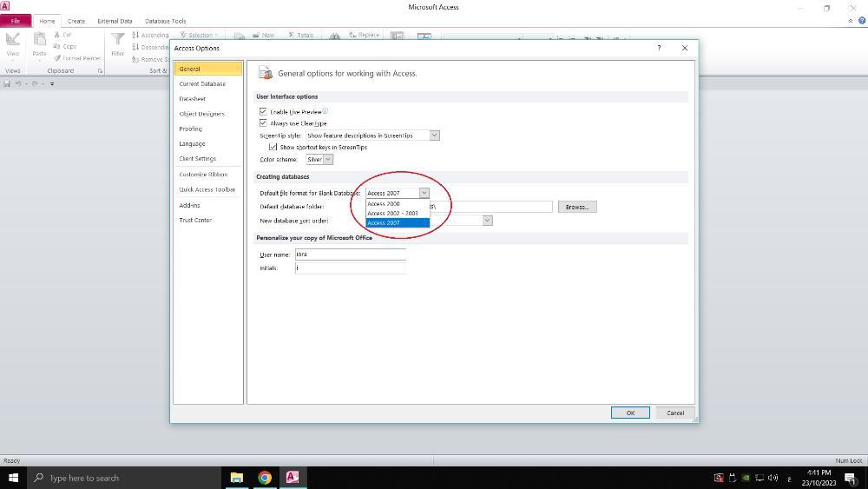This screenshot has height=489, width=868.
Task: Open the Windows Start menu
Action: [13, 478]
